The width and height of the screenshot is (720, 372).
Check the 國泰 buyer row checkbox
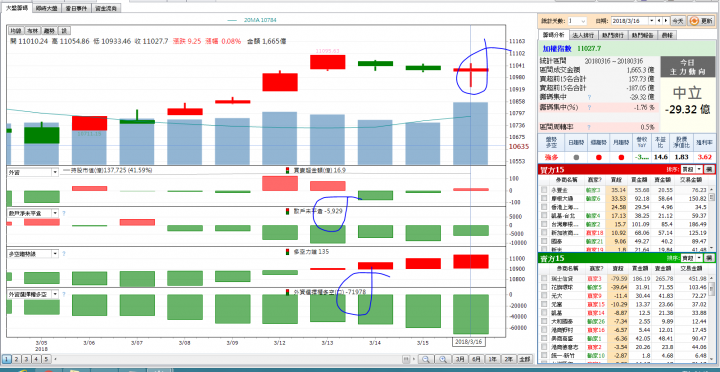tap(544, 241)
